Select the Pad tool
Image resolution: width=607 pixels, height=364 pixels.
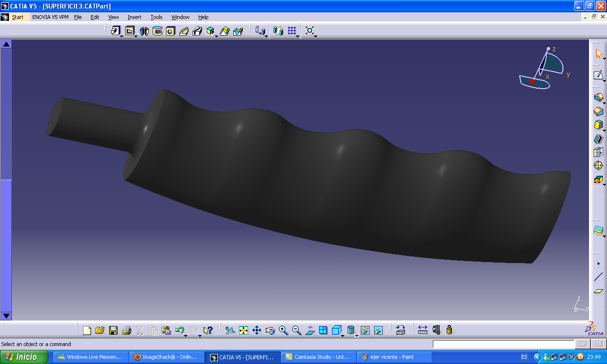[x=115, y=31]
